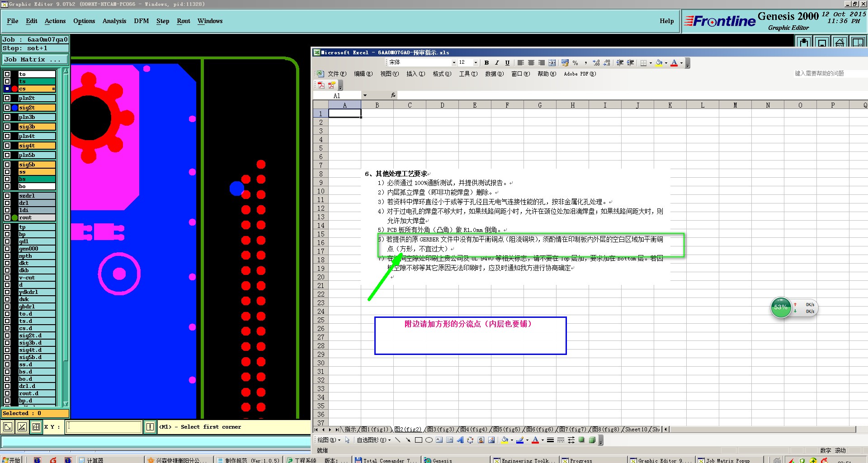Open the 自选图形(U) AutoShapes dropdown
Image resolution: width=868 pixels, height=463 pixels.
(x=374, y=440)
